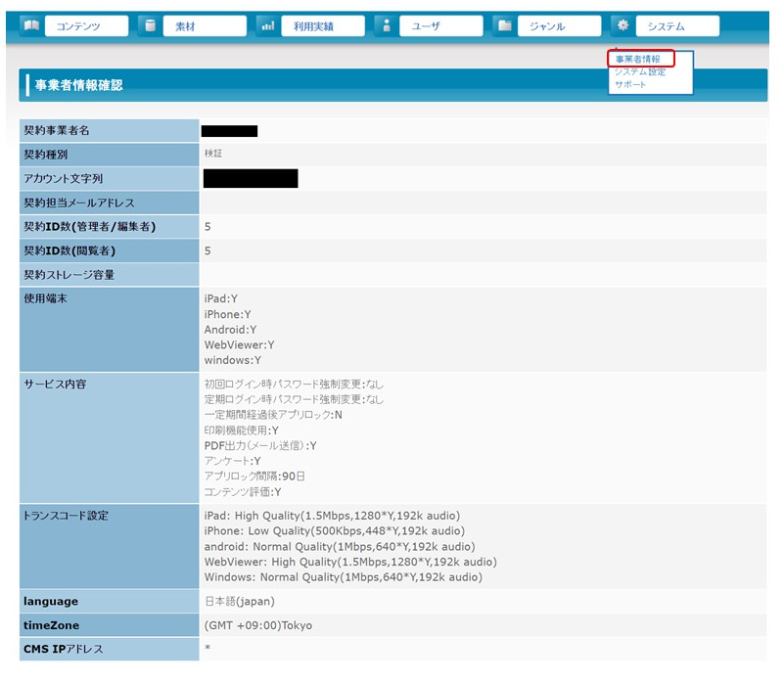Screen dimensions: 784x682
Task: Select the ジャンル tab
Action: point(560,26)
